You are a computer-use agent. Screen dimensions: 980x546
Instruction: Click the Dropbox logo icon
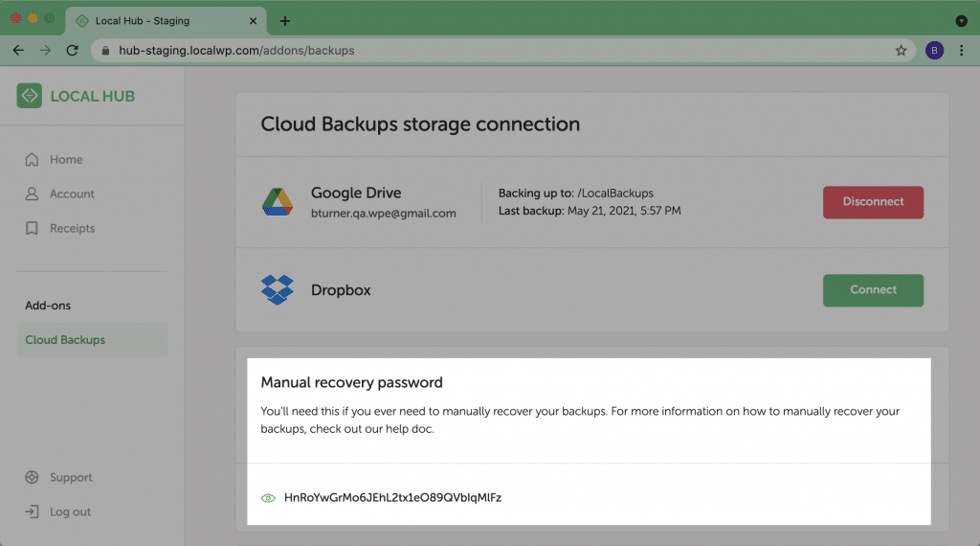point(277,290)
